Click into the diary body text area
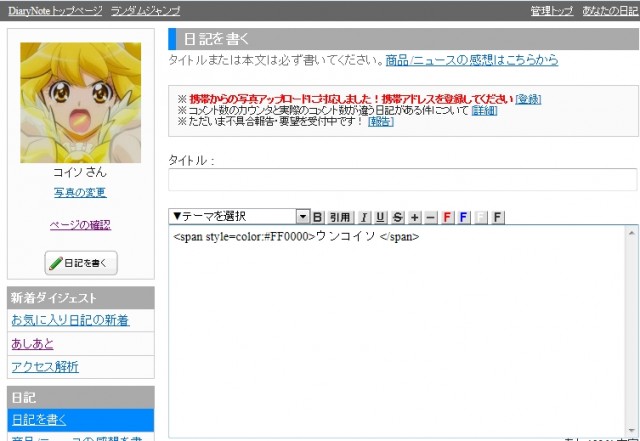The height and width of the screenshot is (441, 640). point(398,331)
